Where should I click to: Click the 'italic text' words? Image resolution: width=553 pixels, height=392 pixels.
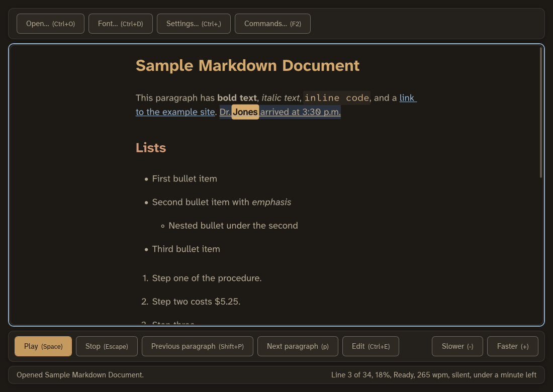click(281, 98)
